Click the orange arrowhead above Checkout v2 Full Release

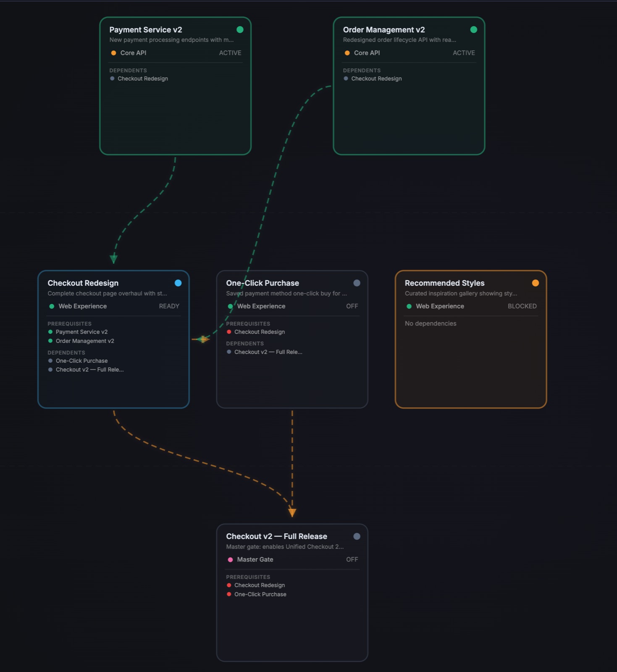coord(292,512)
